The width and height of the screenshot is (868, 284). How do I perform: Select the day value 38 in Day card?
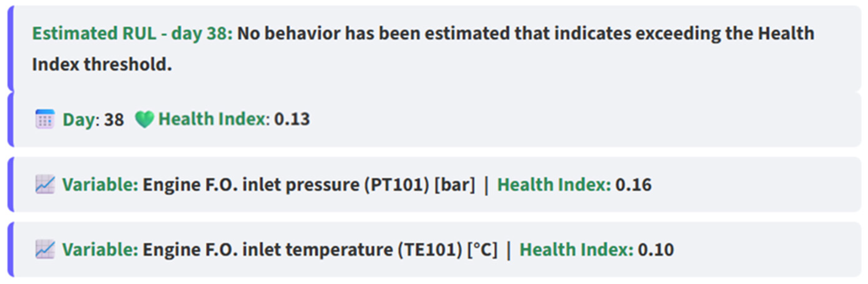(x=114, y=120)
